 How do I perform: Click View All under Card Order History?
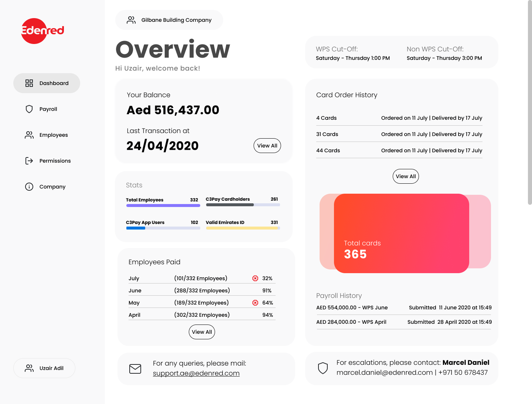pos(406,176)
